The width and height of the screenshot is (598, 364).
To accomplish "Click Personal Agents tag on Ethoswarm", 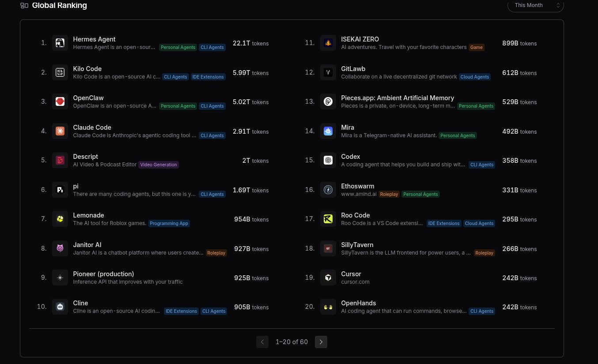I will (421, 194).
